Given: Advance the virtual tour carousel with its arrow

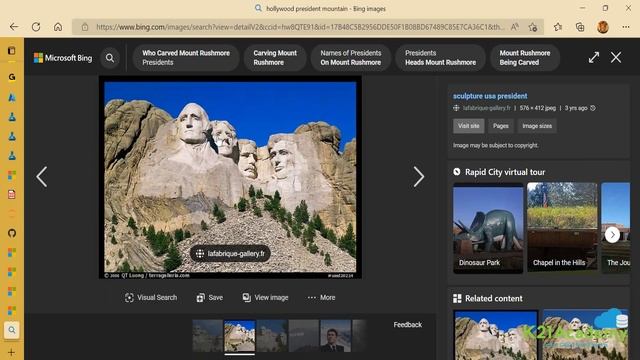Looking at the screenshot, I should tap(612, 235).
